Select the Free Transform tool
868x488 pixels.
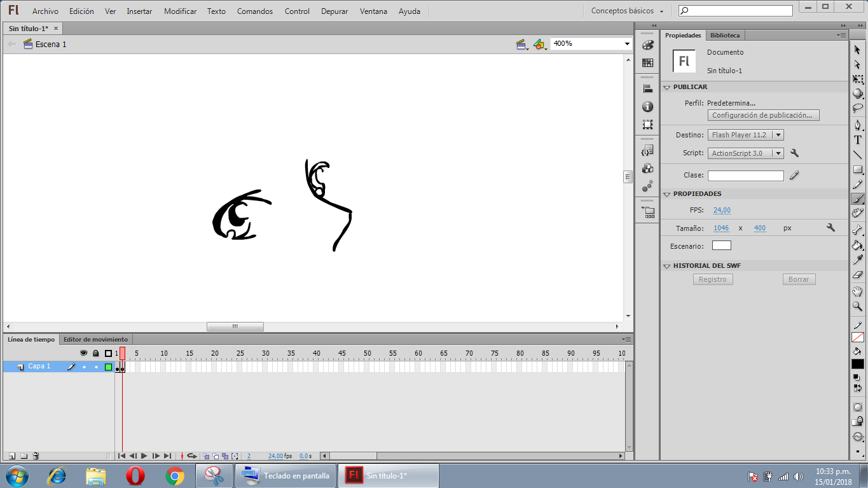point(858,80)
